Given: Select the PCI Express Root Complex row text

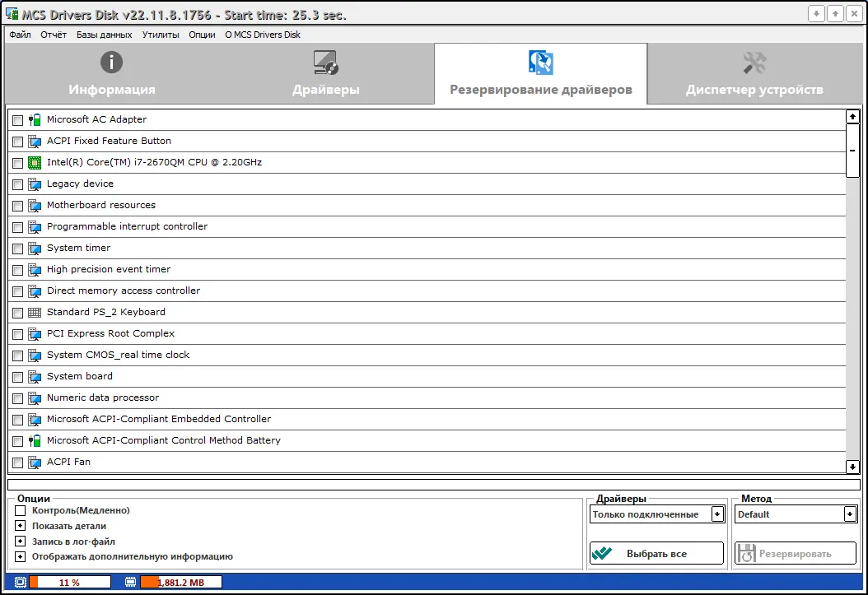Looking at the screenshot, I should pos(110,333).
